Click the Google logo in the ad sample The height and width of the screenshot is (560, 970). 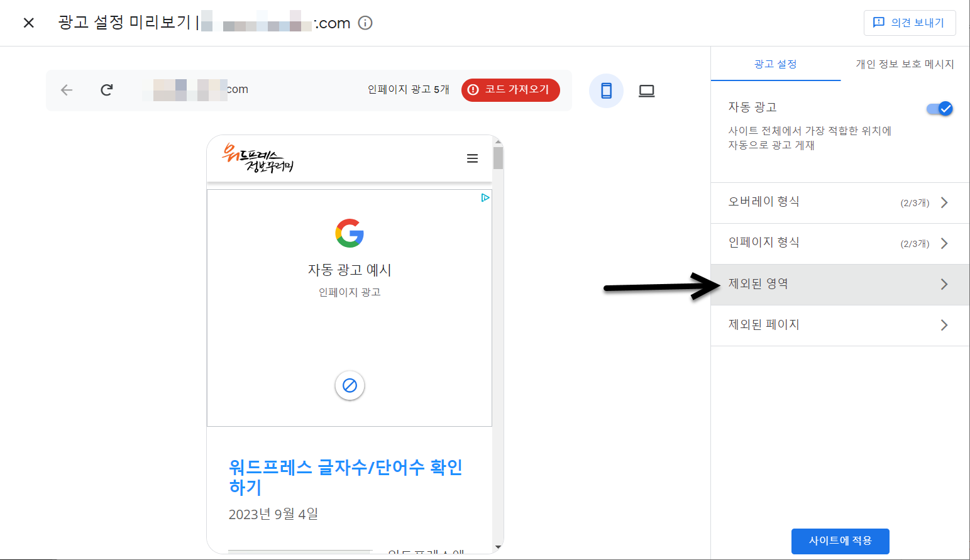point(350,233)
